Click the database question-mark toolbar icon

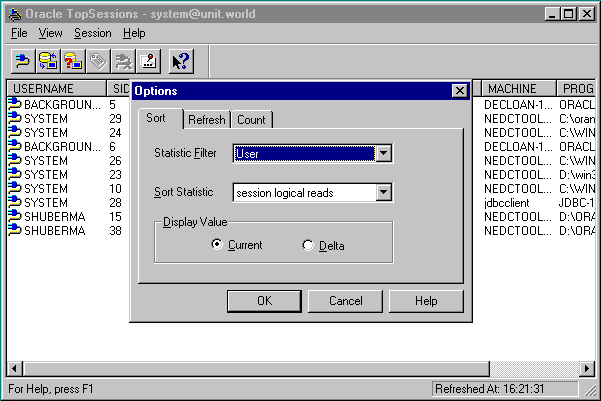[73, 61]
